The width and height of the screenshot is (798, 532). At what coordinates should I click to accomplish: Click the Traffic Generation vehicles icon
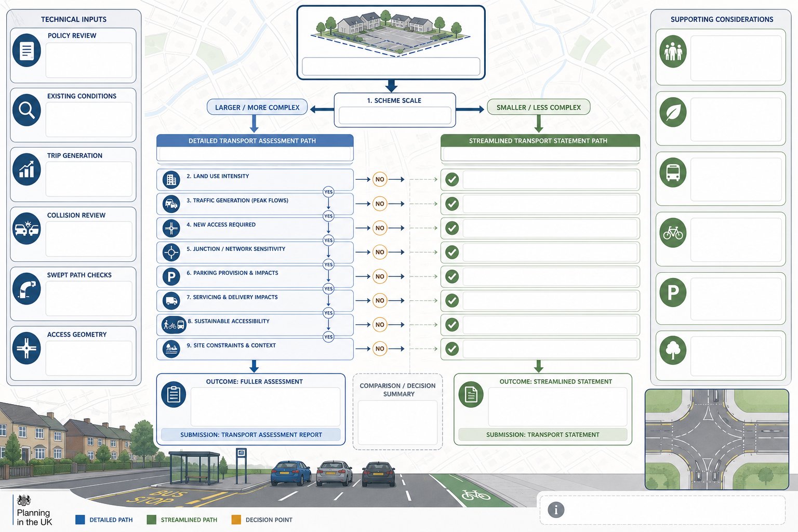click(x=171, y=204)
